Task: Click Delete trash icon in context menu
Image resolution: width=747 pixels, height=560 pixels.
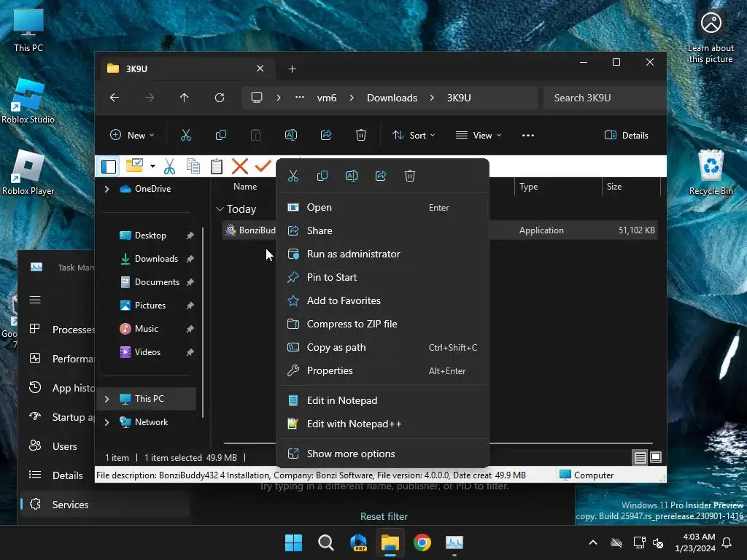Action: pyautogui.click(x=410, y=176)
